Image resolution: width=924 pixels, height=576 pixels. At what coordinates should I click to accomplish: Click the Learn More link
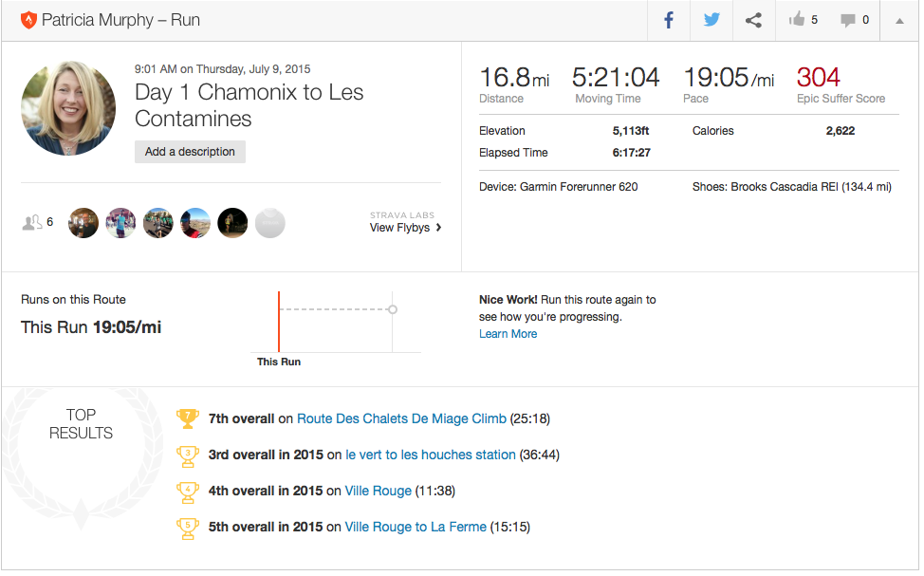[508, 334]
